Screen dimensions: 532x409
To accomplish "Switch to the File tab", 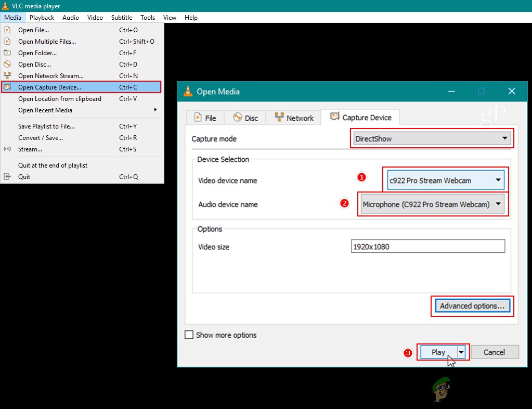I will (205, 118).
